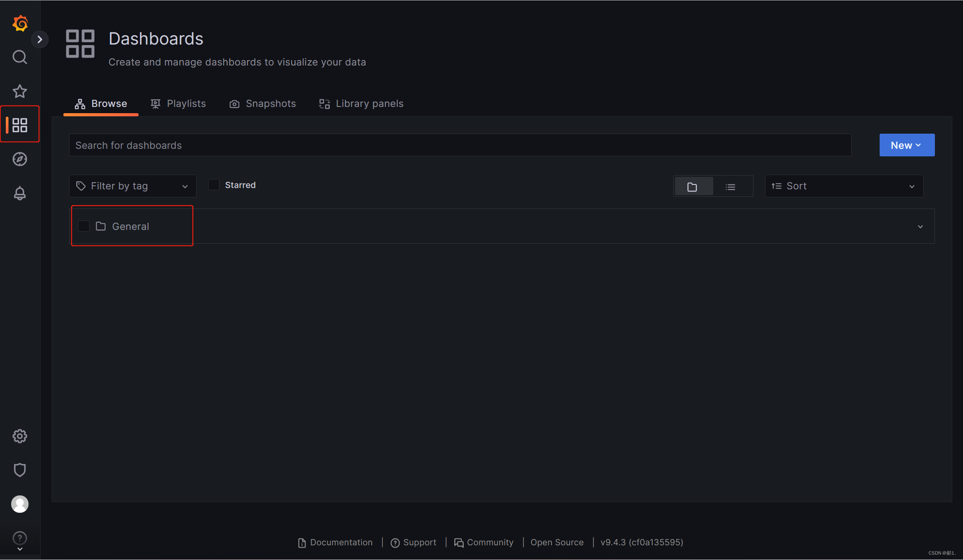This screenshot has height=560, width=963.
Task: Click the user profile avatar
Action: (20, 504)
